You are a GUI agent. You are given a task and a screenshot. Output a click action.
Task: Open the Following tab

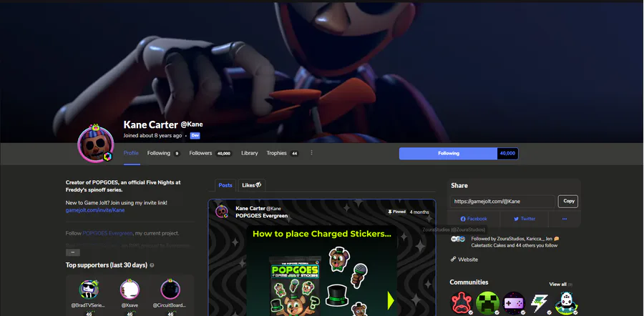pos(163,153)
